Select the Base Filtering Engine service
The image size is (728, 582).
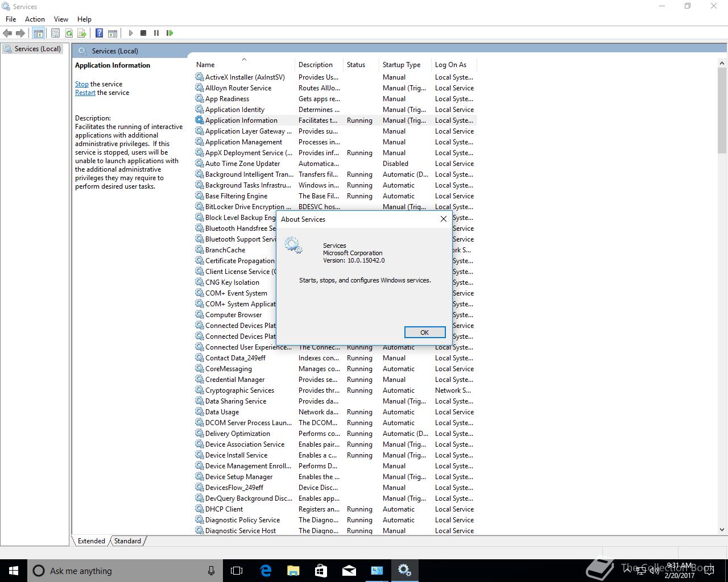(335, 196)
